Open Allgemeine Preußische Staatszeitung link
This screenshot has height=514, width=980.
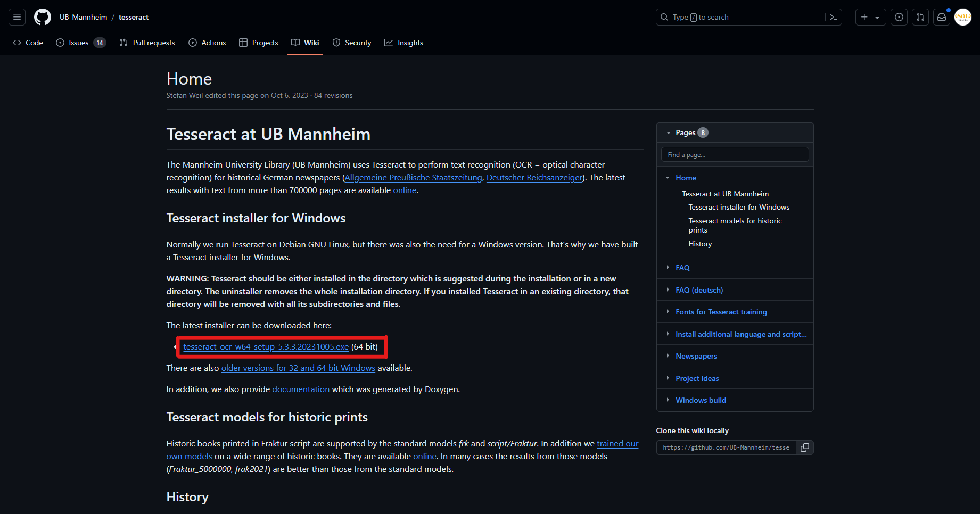413,178
